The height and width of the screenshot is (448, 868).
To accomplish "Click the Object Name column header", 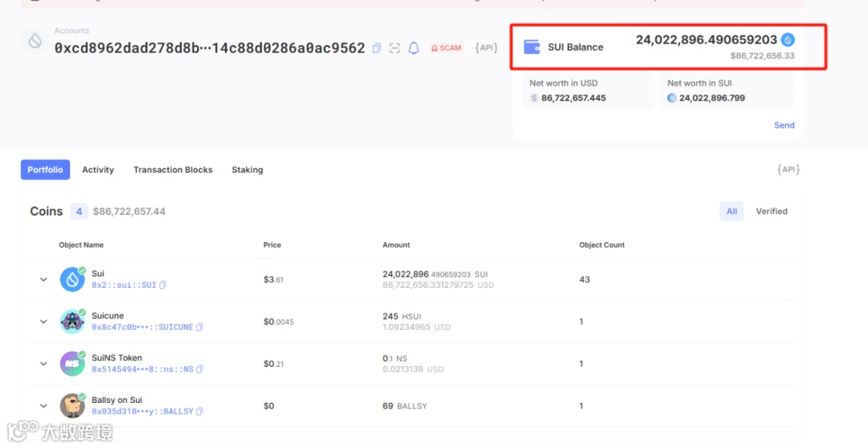I will coord(81,245).
